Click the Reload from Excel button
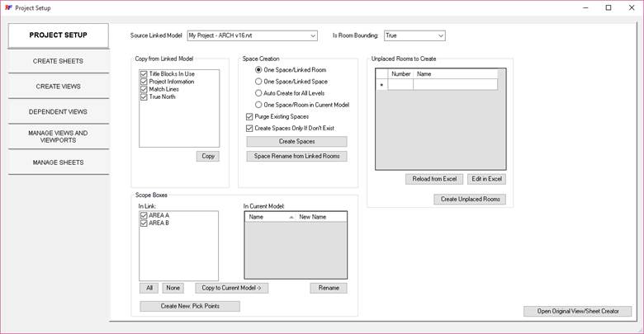644x334 pixels. [433, 179]
